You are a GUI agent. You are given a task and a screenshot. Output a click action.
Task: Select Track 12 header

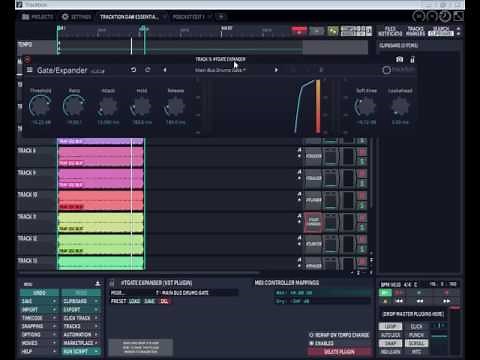(x=36, y=244)
